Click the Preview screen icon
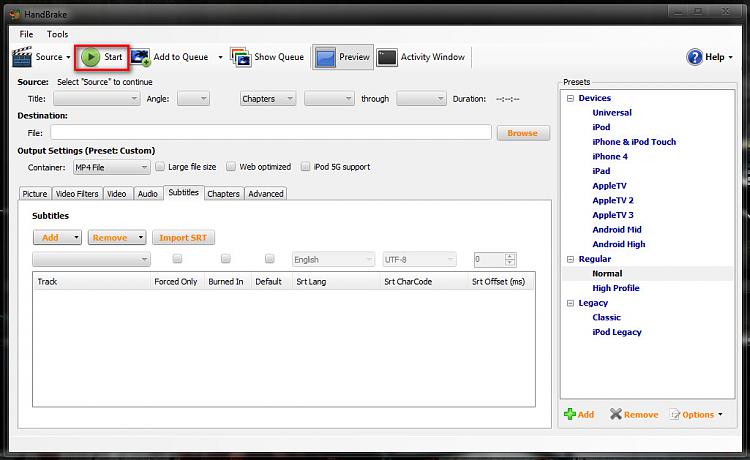Image resolution: width=750 pixels, height=460 pixels. (325, 57)
